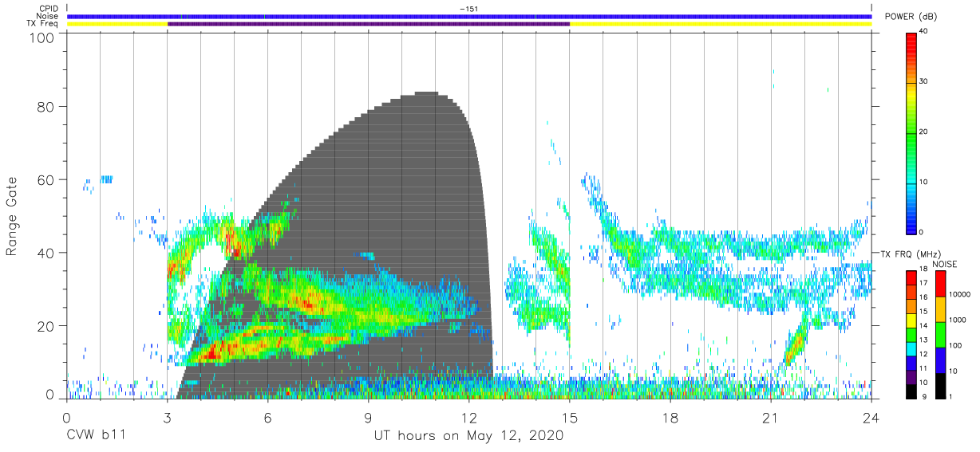The width and height of the screenshot is (980, 452).
Task: Click the 21 hour tick label
Action: 771,418
